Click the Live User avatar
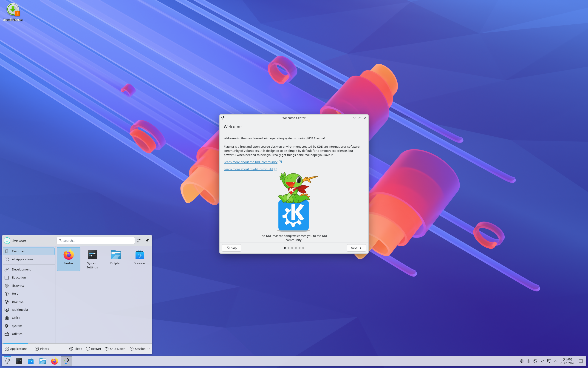588x368 pixels. click(7, 241)
